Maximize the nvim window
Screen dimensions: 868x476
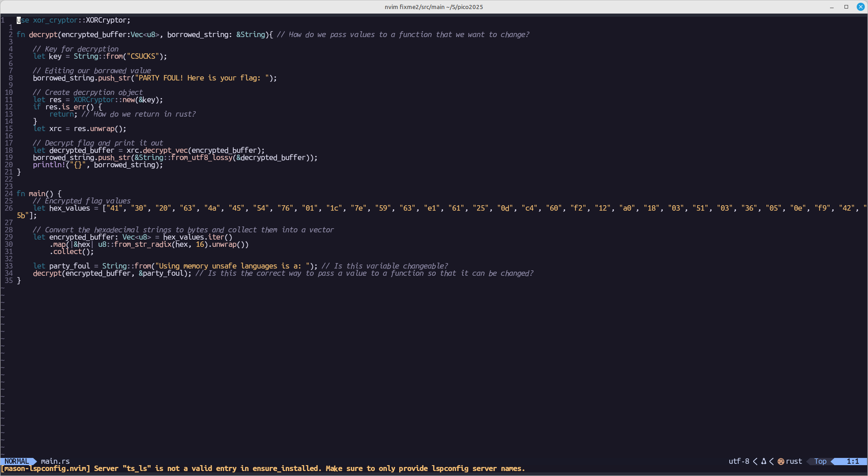(x=846, y=7)
